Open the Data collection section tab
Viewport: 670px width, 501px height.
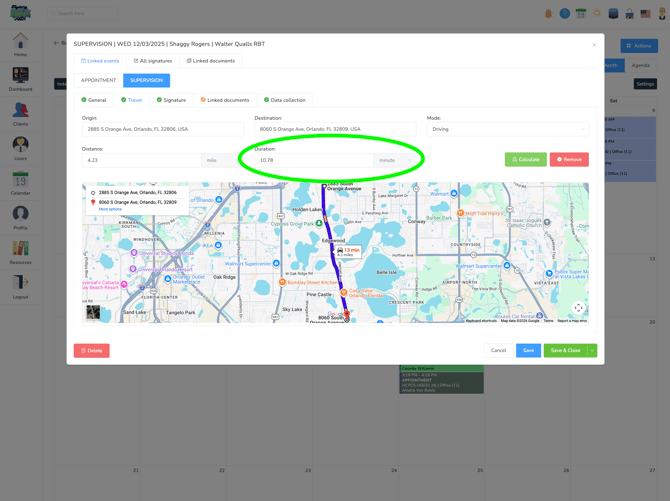(x=285, y=100)
